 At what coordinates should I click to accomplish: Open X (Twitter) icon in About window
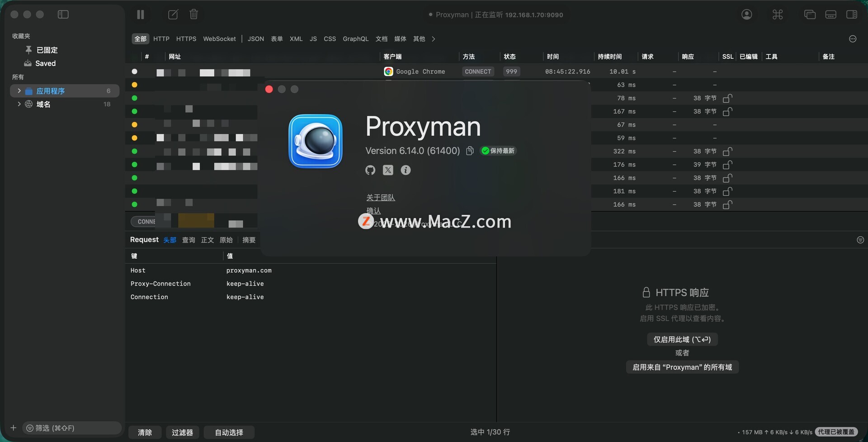coord(388,170)
